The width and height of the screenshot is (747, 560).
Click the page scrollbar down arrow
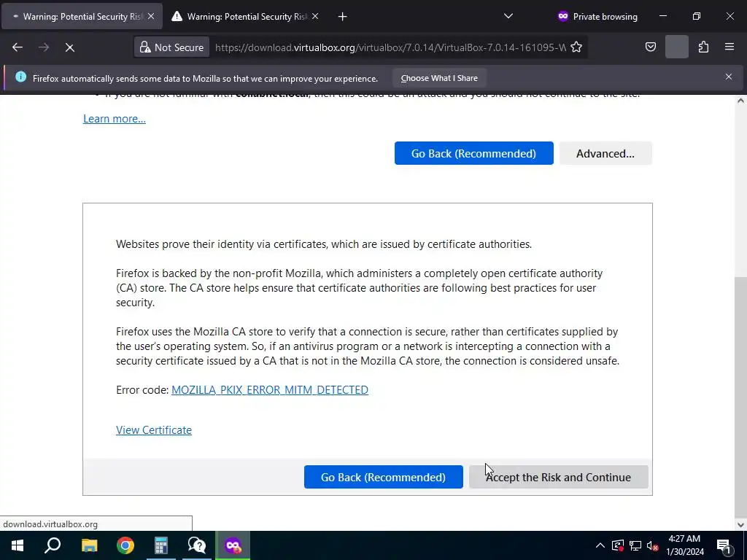(x=740, y=525)
